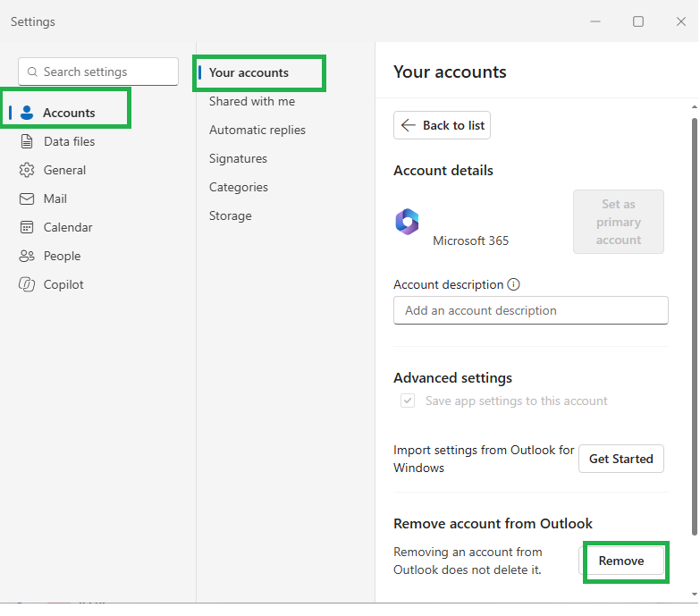The image size is (700, 616).
Task: Go to General settings label
Action: pyautogui.click(x=64, y=170)
